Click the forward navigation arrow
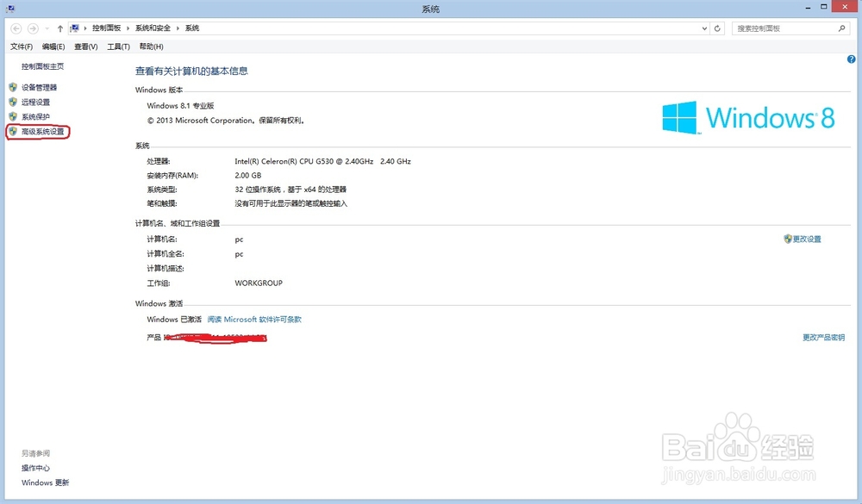 point(33,28)
